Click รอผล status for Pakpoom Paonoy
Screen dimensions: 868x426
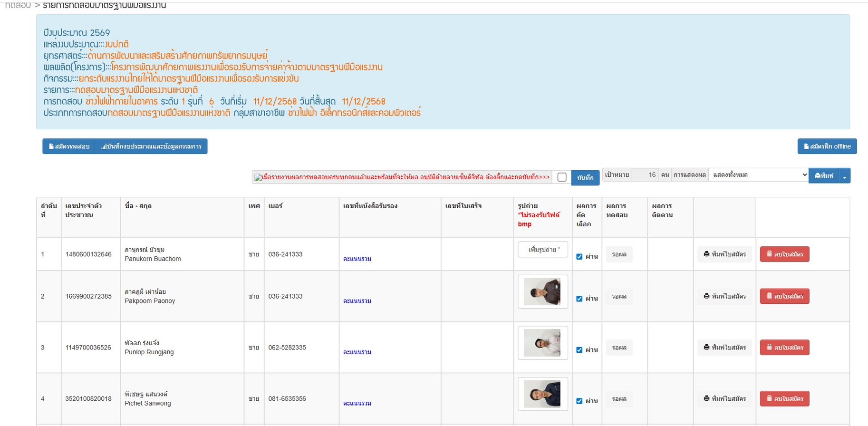point(619,297)
